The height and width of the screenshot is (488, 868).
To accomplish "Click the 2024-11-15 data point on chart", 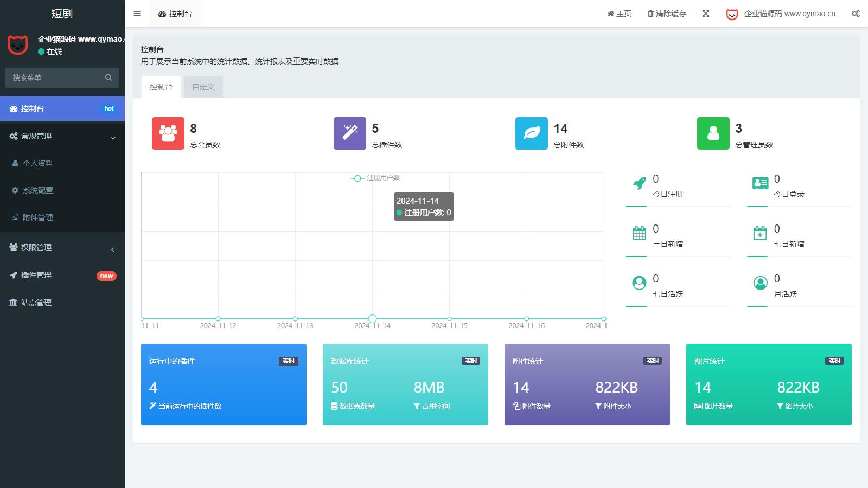I will [449, 319].
